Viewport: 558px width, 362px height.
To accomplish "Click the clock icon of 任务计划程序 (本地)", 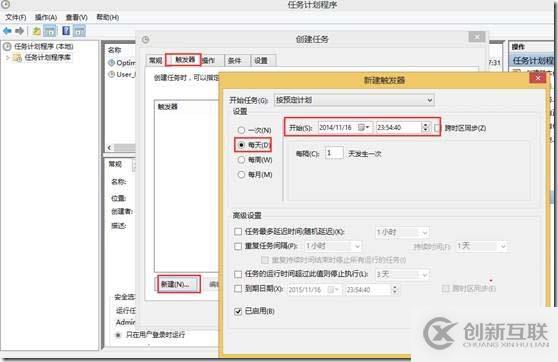I will 7,46.
